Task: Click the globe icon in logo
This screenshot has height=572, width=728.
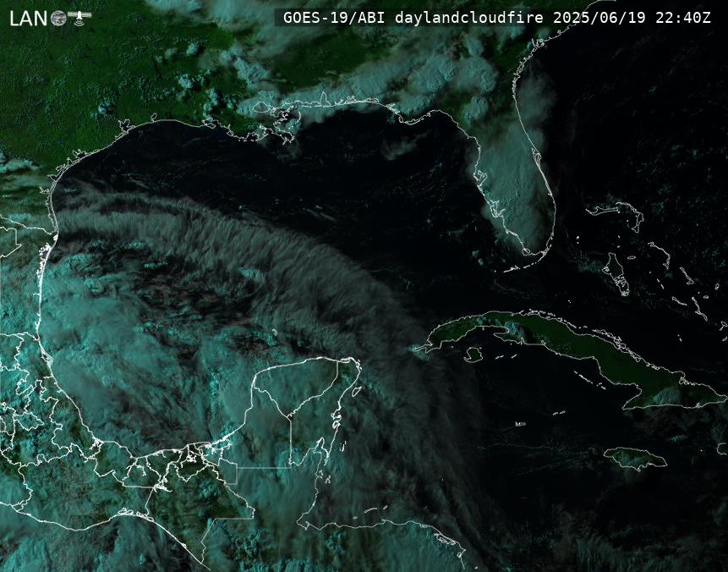Action: click(58, 18)
